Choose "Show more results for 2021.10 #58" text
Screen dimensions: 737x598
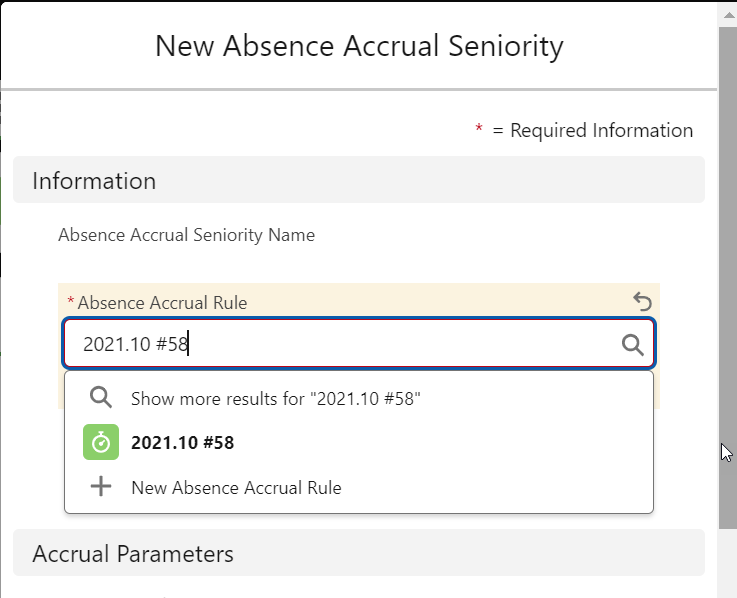(x=275, y=398)
